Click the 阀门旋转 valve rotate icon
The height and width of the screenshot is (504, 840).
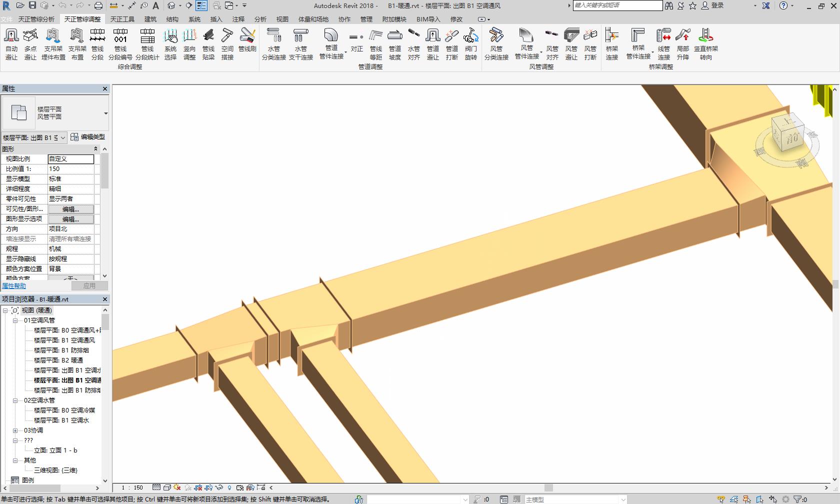click(470, 44)
